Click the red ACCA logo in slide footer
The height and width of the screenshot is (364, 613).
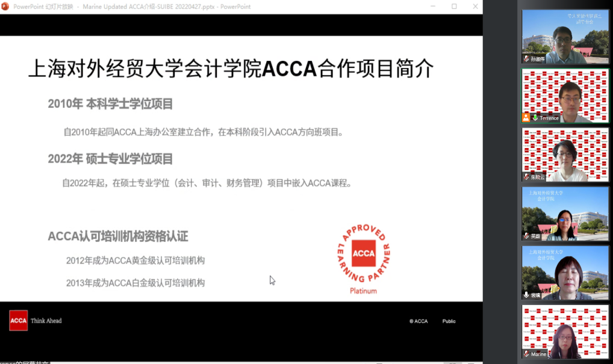tap(18, 321)
